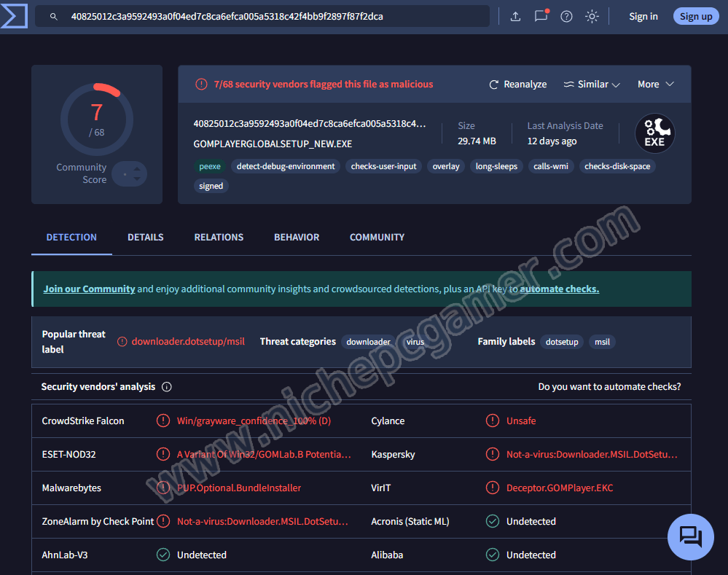Screen dimensions: 728x575
Task: Click the downloader.dotsetup/msil threat label
Action: coord(188,341)
